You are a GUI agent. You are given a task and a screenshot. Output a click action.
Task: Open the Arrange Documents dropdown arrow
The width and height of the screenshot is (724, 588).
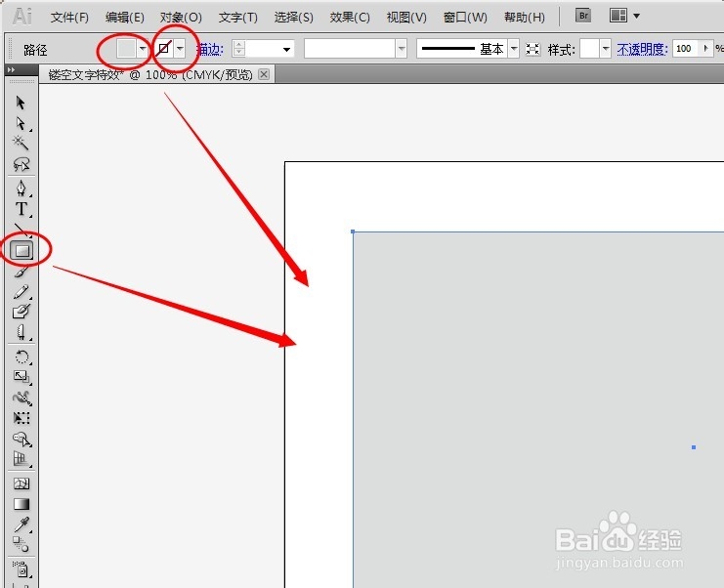[637, 16]
